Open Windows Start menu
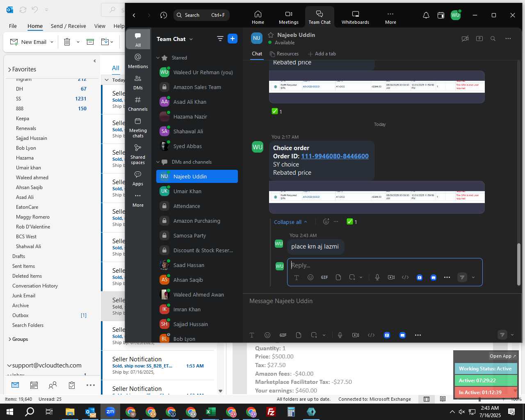This screenshot has height=420, width=525. pos(9,412)
